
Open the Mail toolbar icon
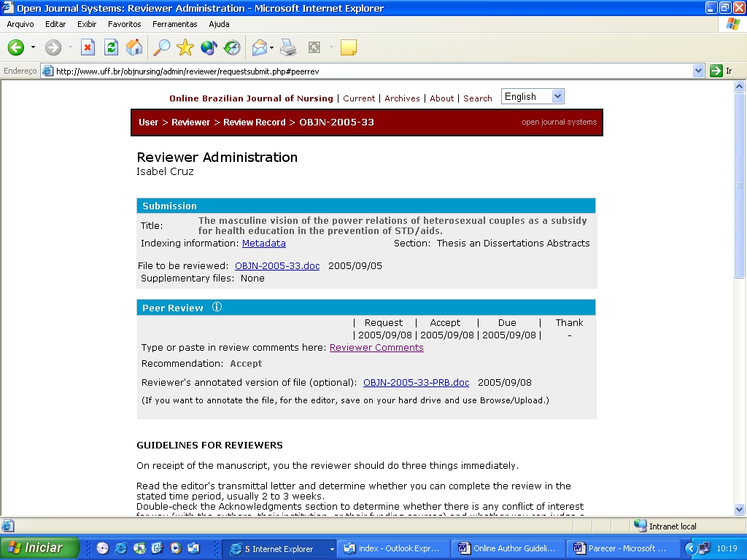(x=259, y=48)
